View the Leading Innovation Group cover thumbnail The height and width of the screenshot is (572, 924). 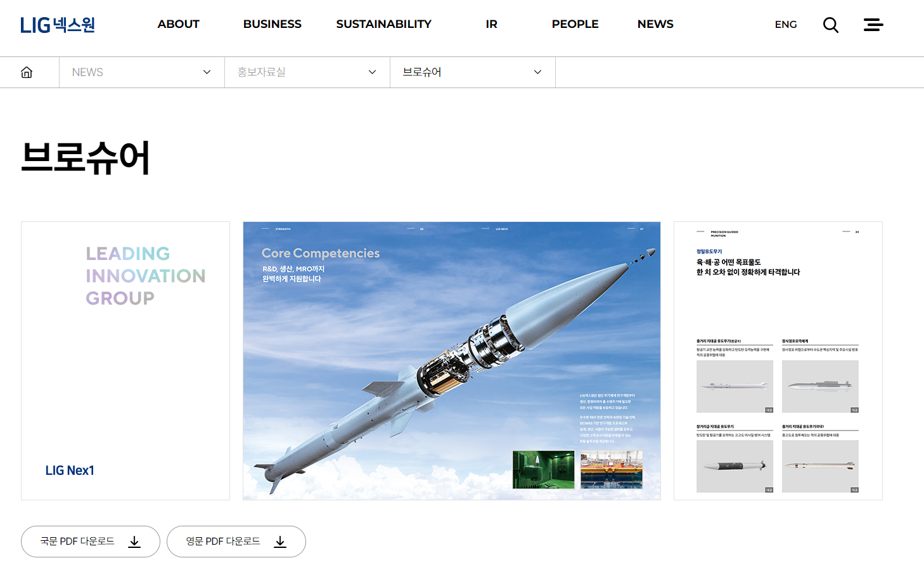125,361
